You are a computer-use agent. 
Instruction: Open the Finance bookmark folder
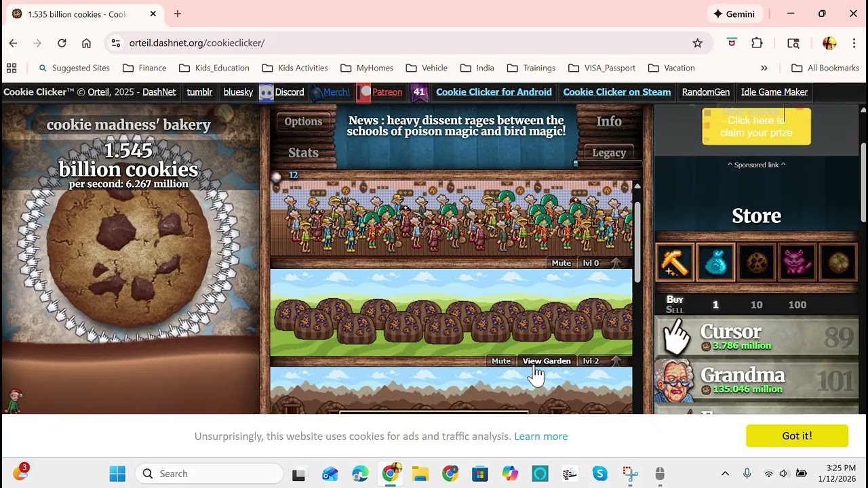(x=144, y=68)
